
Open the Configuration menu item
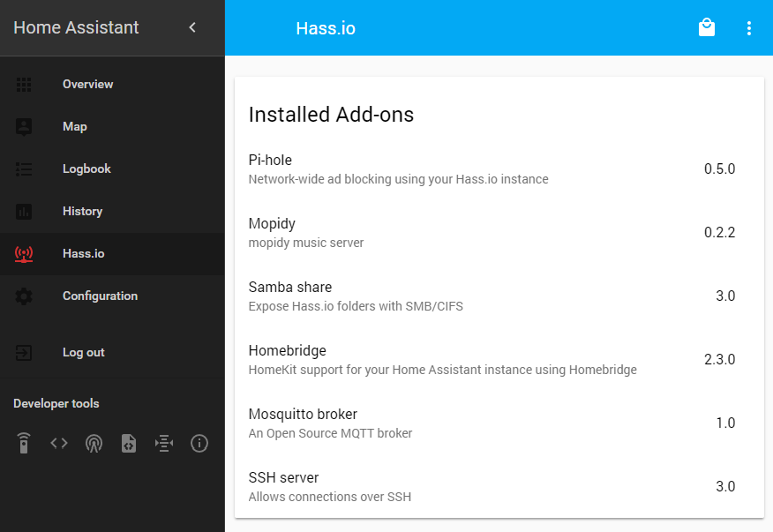[100, 296]
